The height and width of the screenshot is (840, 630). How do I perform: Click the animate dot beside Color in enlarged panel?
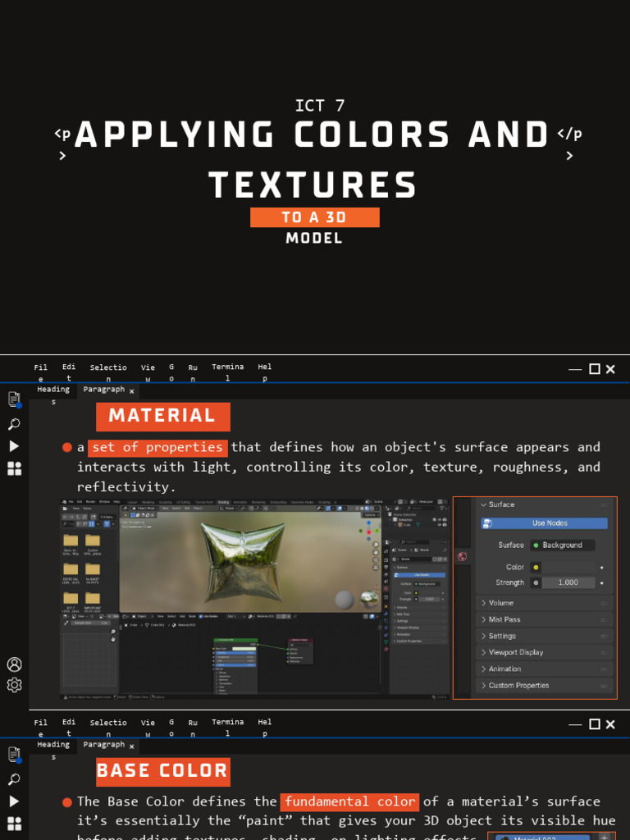point(601,568)
